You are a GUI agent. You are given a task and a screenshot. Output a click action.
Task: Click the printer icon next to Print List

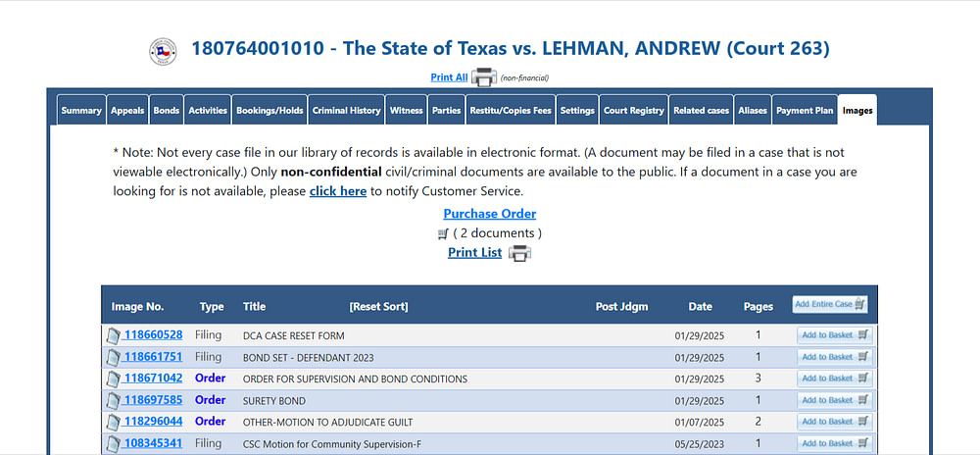519,253
